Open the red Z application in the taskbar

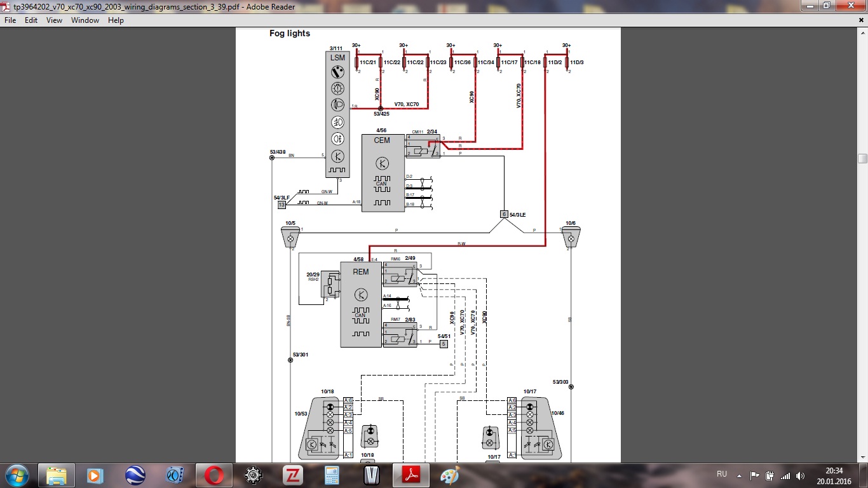(x=292, y=475)
